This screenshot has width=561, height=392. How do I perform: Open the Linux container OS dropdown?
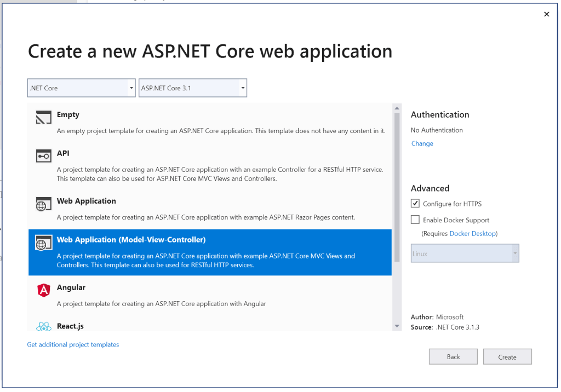[515, 253]
